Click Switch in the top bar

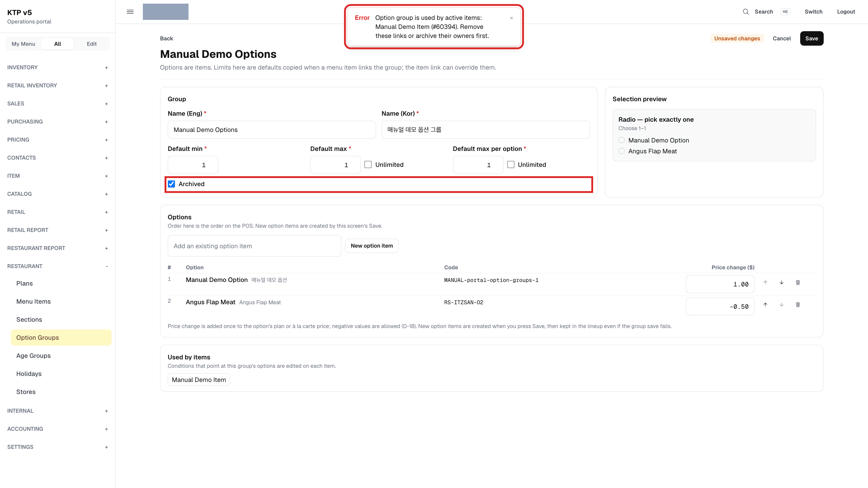(x=813, y=12)
